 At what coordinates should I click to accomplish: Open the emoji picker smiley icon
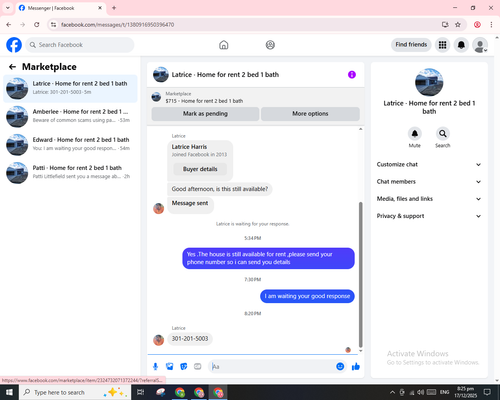[340, 367]
